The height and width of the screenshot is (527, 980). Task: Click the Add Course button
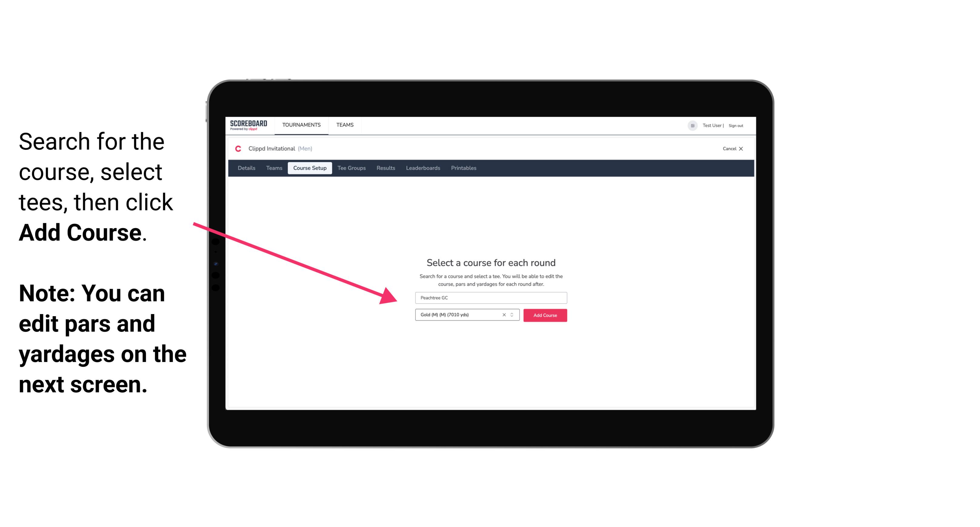(x=545, y=315)
